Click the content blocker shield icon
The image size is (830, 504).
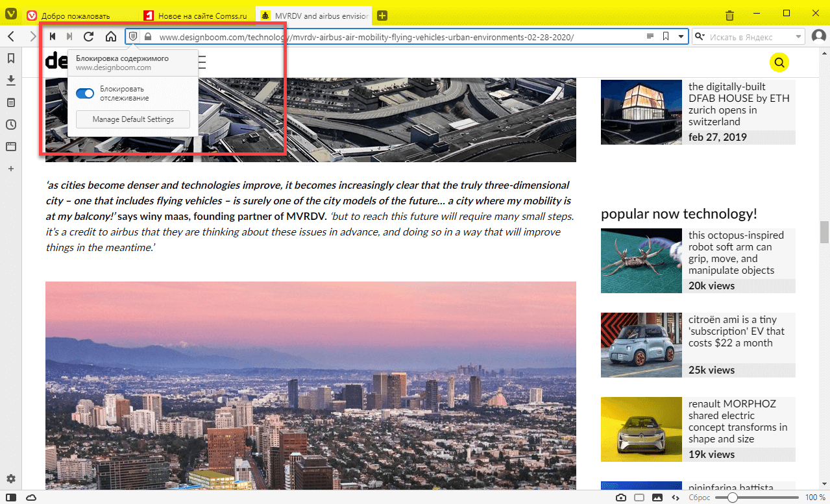coord(133,37)
